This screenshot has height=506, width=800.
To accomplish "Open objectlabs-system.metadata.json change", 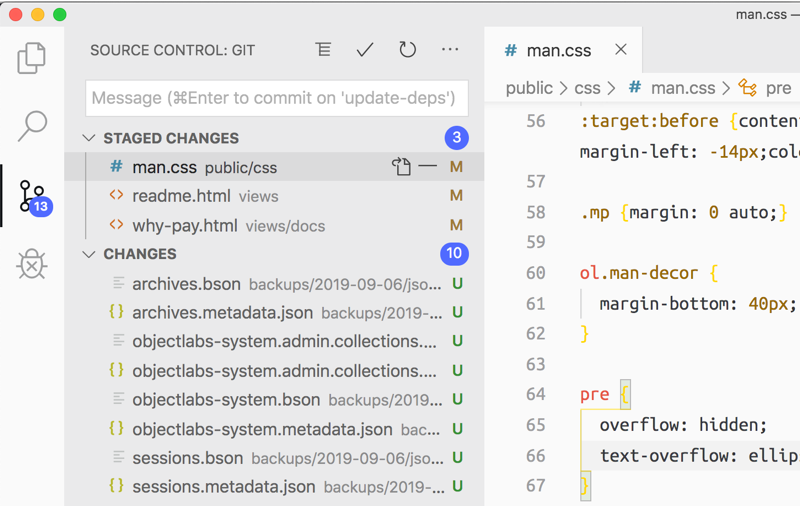I will click(x=274, y=428).
